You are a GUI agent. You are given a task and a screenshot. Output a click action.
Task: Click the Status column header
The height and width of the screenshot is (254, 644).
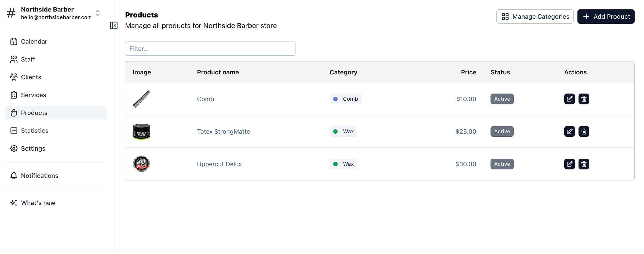[x=500, y=72]
